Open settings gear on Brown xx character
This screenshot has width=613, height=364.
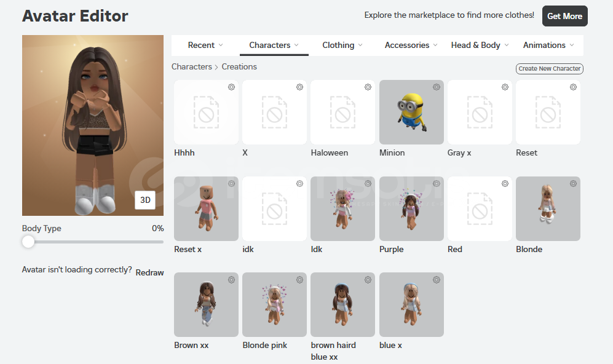tap(231, 280)
